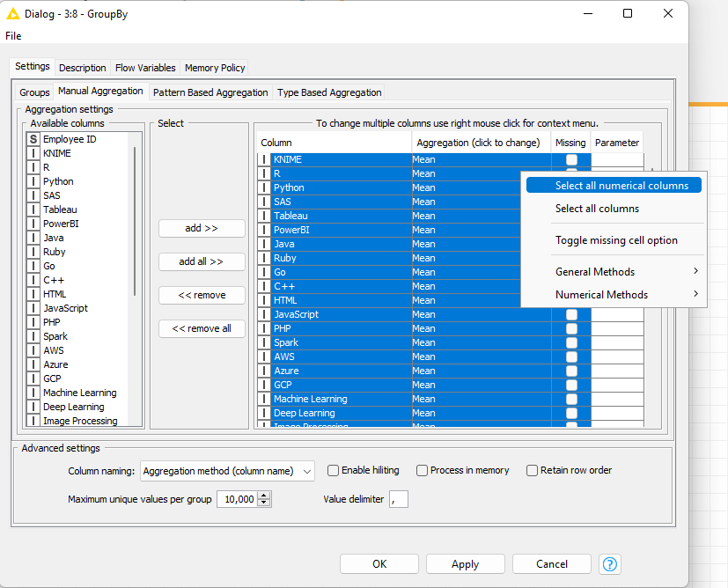
Task: Click the Apply button
Action: point(465,564)
